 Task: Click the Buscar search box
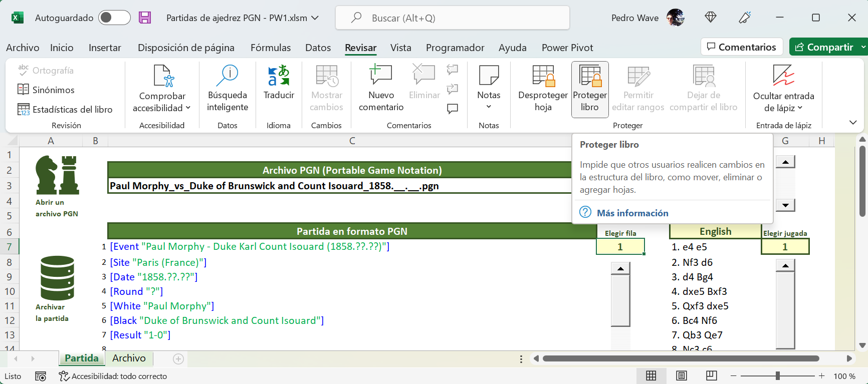coord(453,18)
